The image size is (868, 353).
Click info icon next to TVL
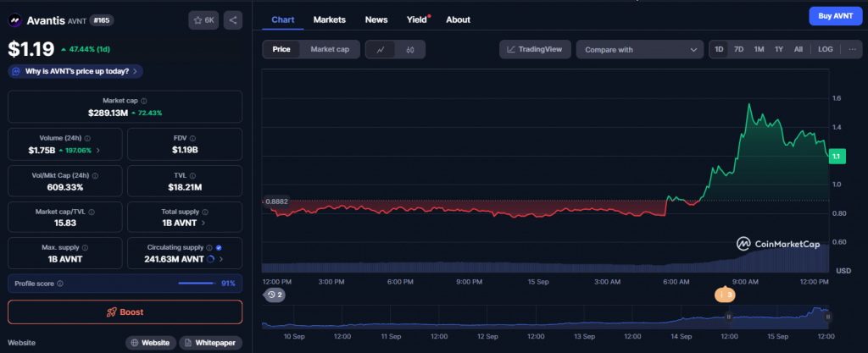tap(191, 175)
